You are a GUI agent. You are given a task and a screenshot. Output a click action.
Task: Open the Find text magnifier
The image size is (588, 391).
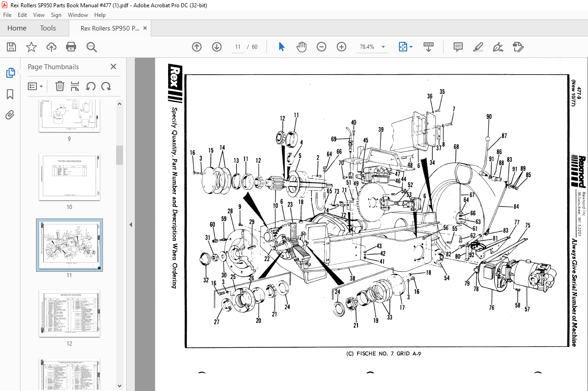coord(92,47)
